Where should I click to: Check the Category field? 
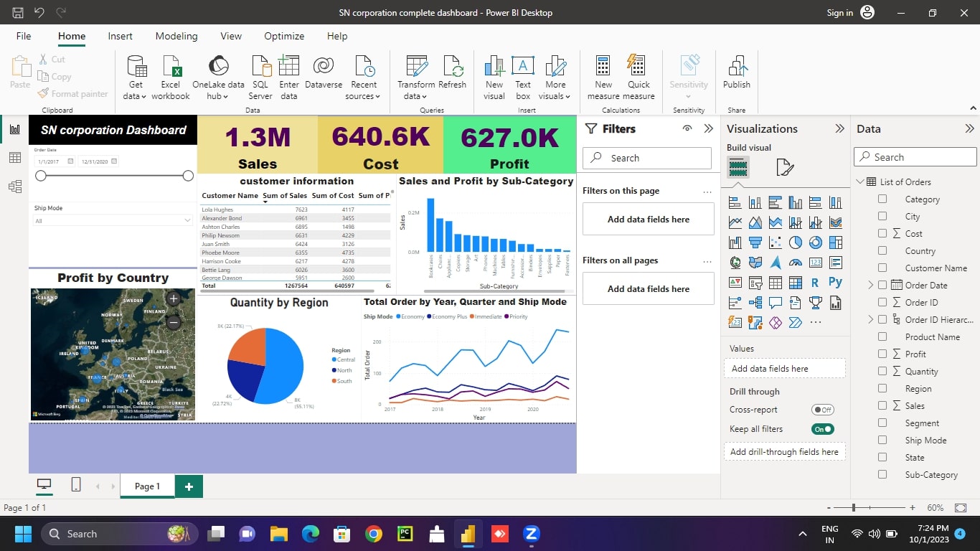click(882, 199)
